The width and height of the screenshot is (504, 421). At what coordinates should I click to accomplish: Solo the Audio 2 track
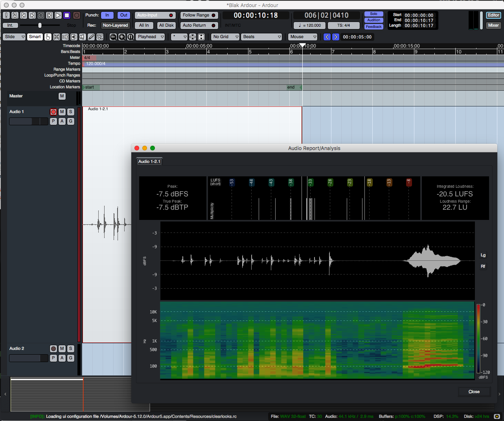pyautogui.click(x=70, y=348)
